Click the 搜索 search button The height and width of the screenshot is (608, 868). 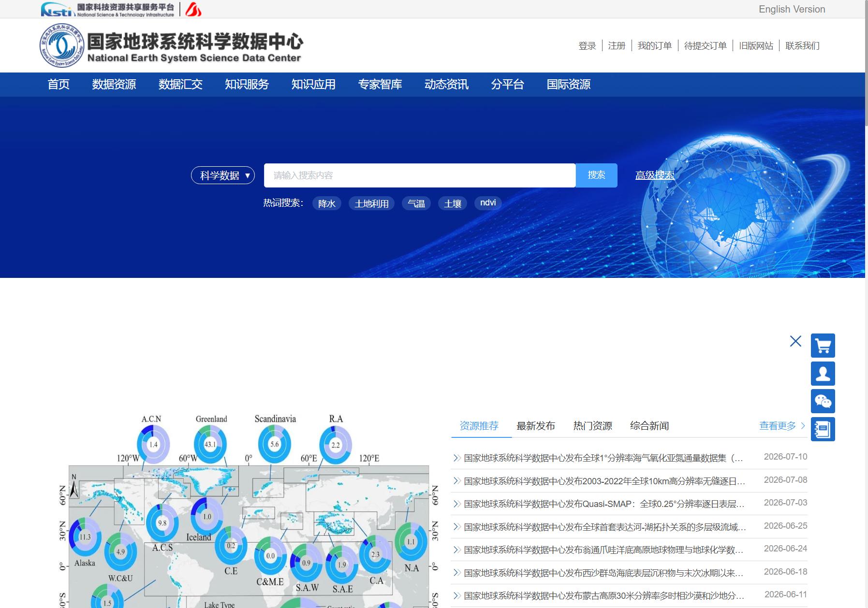596,175
